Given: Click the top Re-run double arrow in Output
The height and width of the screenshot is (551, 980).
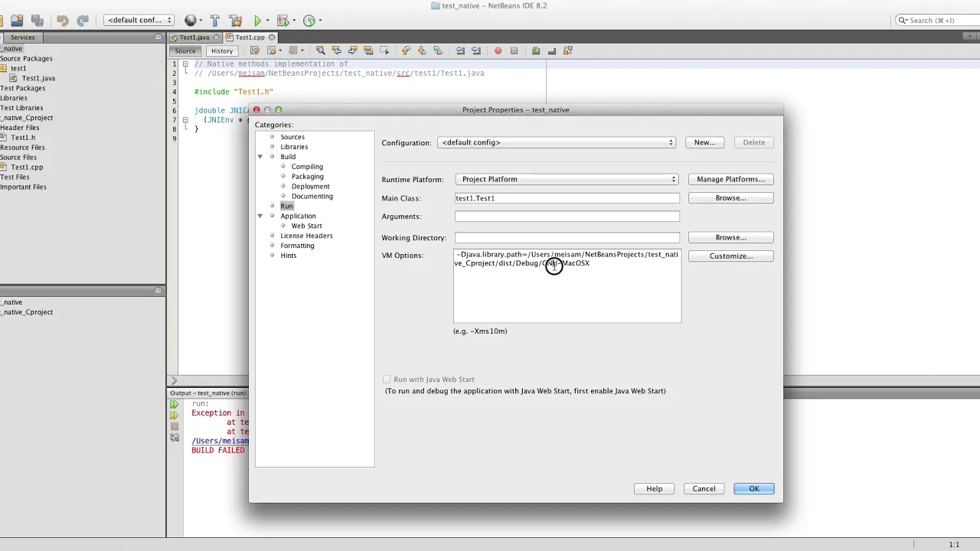Looking at the screenshot, I should click(174, 404).
